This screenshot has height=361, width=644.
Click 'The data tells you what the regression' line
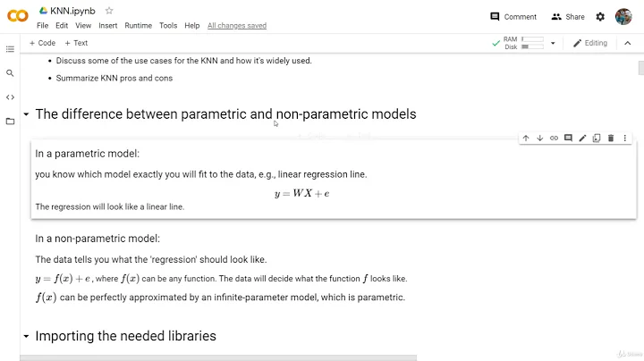[151, 259]
